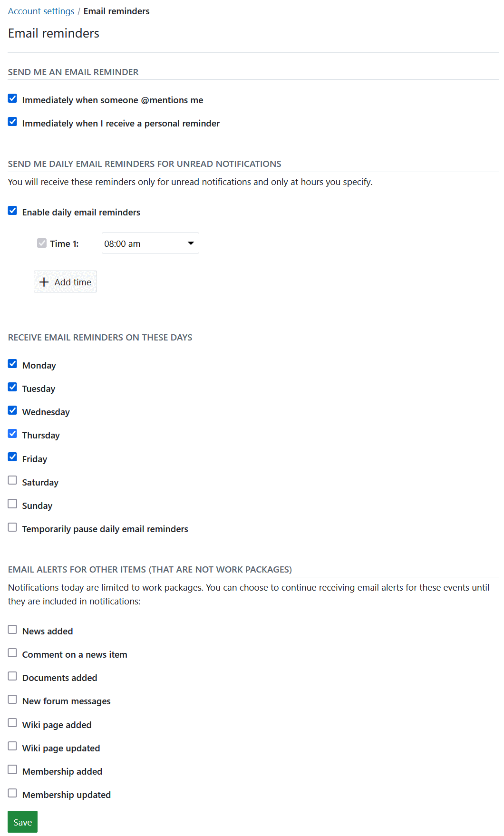Check 'Temporarily pause daily email reminders'

[x=12, y=527]
